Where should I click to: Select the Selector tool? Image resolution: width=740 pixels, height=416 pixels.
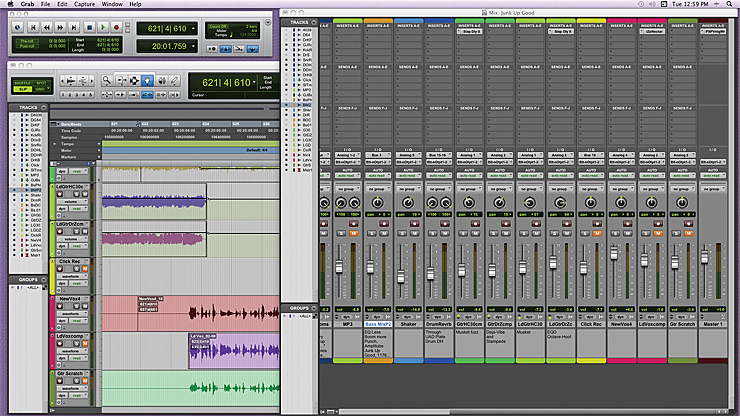(134, 81)
